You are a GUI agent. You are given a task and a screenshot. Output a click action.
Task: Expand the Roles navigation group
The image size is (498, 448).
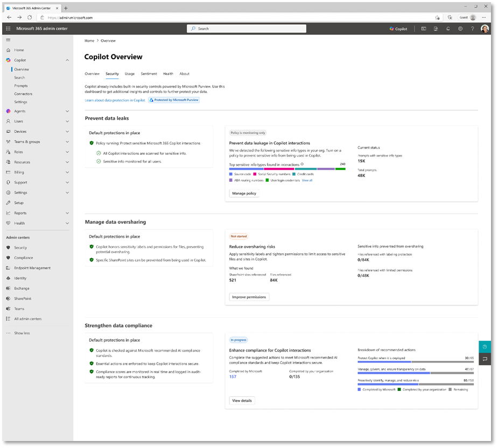click(x=67, y=152)
